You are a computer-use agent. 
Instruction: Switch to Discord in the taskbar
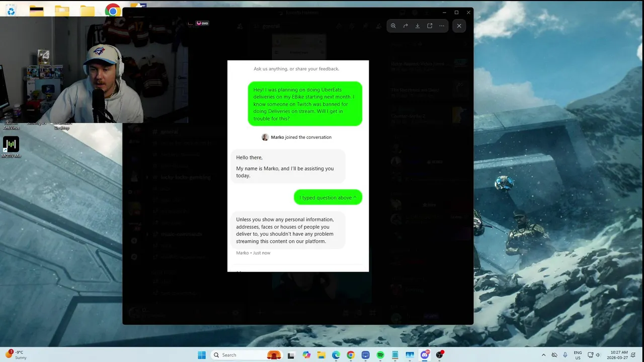pyautogui.click(x=425, y=355)
